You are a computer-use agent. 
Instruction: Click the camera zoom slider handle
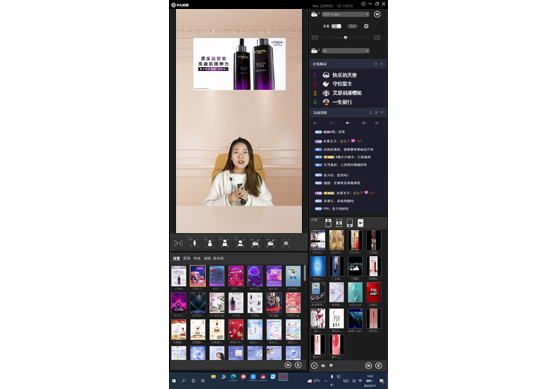point(345,37)
